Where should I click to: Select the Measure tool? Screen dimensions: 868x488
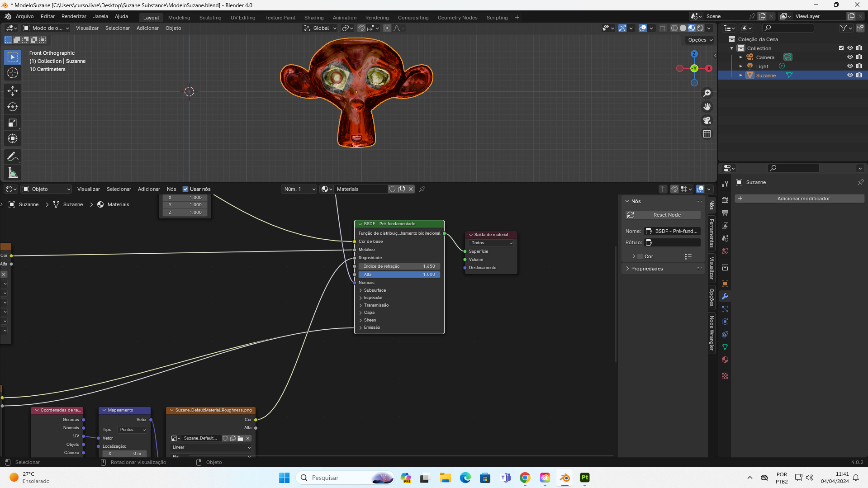click(x=13, y=173)
